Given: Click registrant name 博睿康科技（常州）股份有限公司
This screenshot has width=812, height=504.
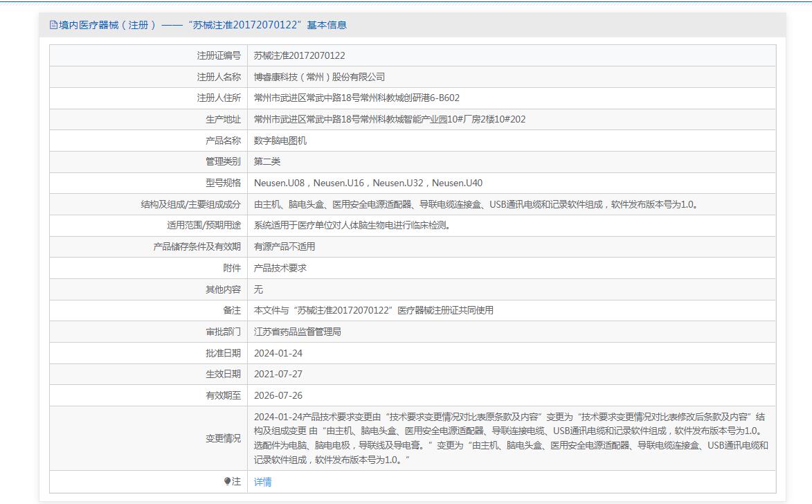Looking at the screenshot, I should click(319, 77).
